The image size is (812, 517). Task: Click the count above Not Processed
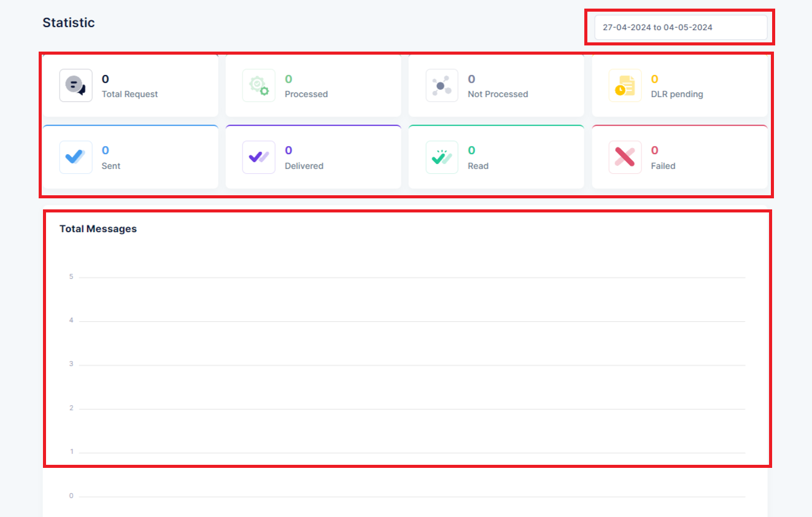(471, 79)
